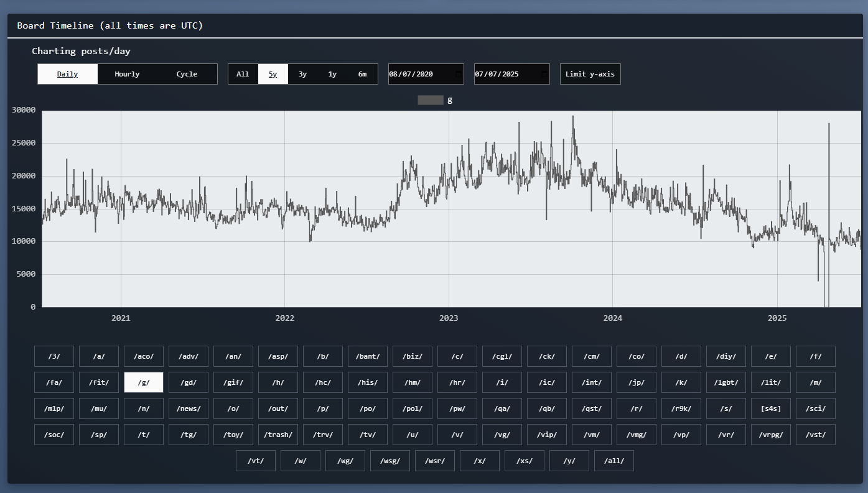Switch chart to Daily mode
The image size is (868, 493).
click(67, 74)
